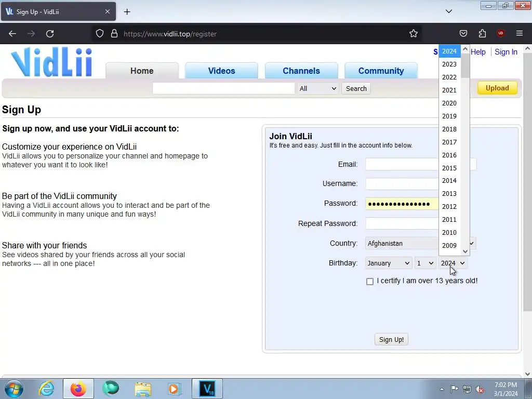532x399 pixels.
Task: Click the Sign In link
Action: (x=506, y=52)
